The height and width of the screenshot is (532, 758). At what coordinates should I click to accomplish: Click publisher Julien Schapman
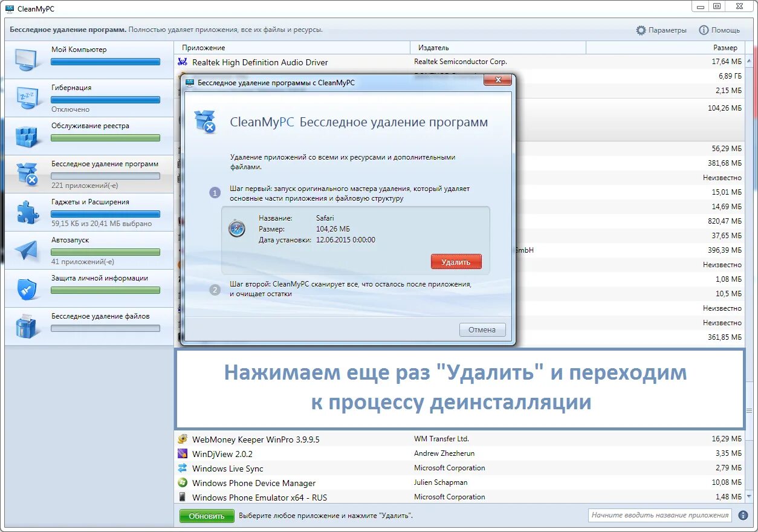click(x=441, y=482)
